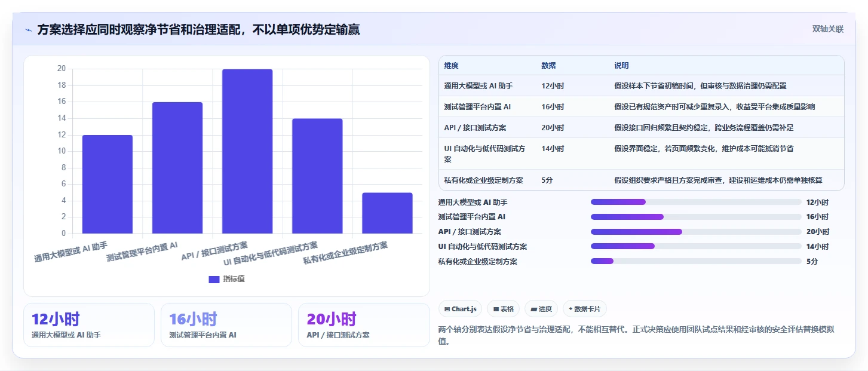Click the API / 接口测试方案 chart bar

(x=247, y=151)
